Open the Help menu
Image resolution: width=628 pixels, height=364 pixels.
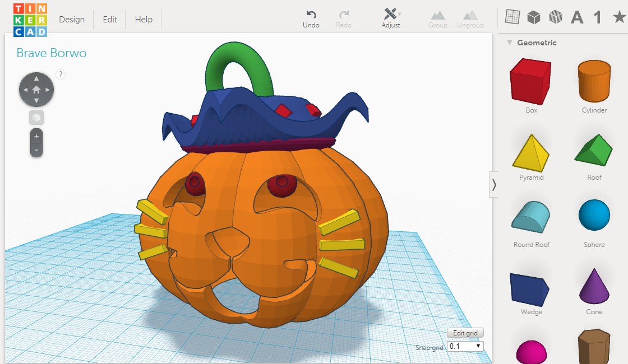click(x=144, y=19)
